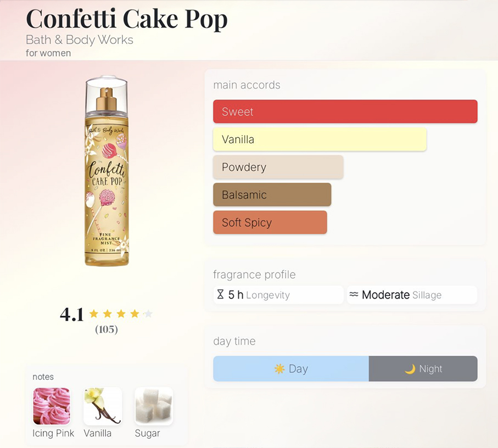Click the Confetti Cake Pop title
Screen dimensions: 498x448
pyautogui.click(x=127, y=19)
